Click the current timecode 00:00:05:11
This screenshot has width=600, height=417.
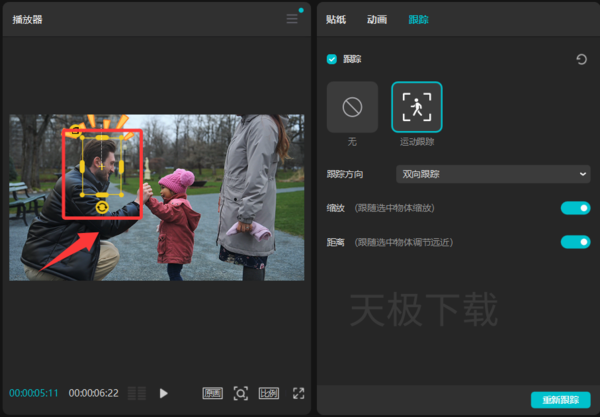34,393
